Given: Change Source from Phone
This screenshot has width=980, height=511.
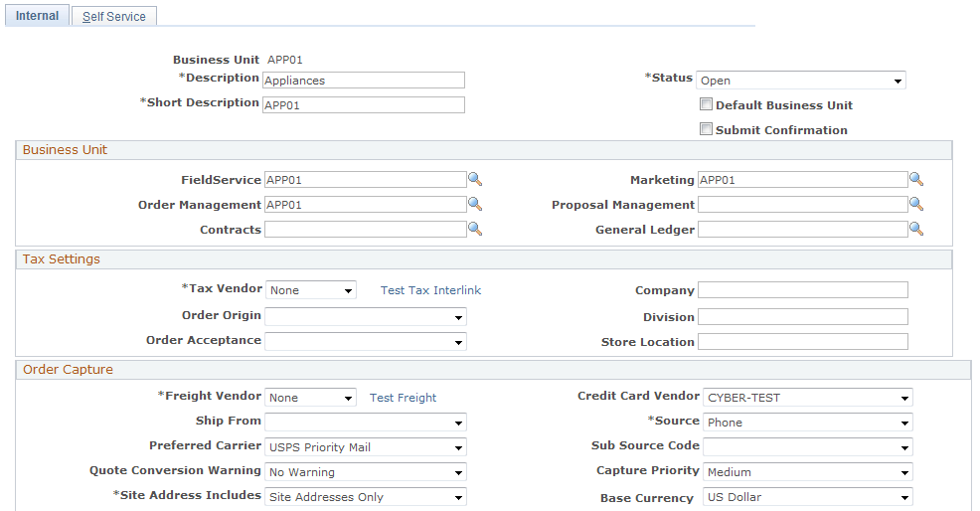Looking at the screenshot, I should click(x=807, y=423).
